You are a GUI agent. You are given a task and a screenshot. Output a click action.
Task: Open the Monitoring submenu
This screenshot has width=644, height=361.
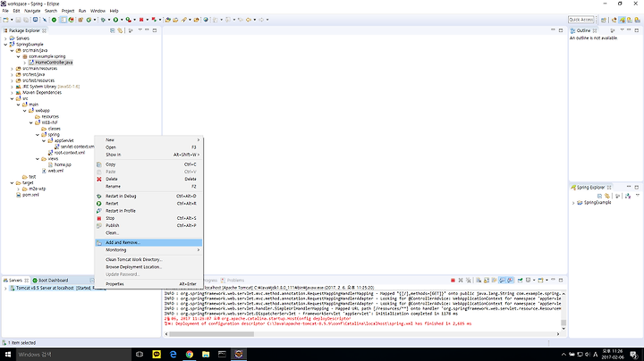point(148,250)
